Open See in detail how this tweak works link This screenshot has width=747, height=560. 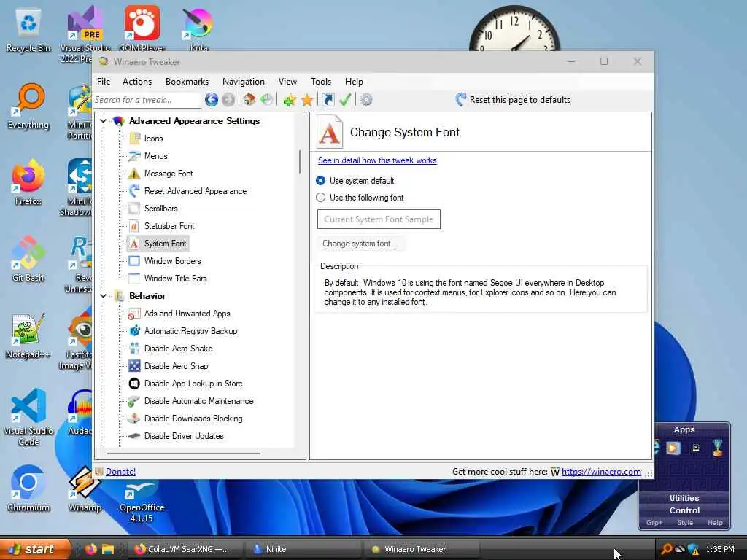pyautogui.click(x=377, y=160)
